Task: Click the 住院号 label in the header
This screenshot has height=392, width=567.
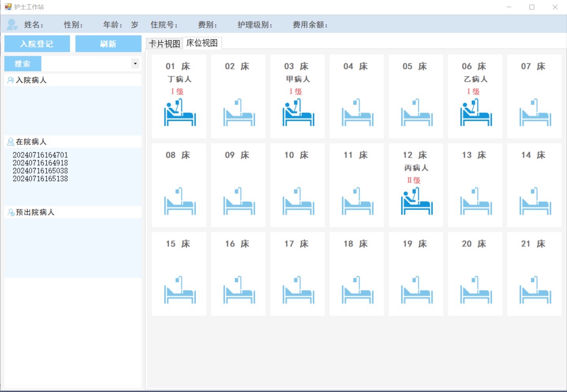Action: (x=164, y=25)
